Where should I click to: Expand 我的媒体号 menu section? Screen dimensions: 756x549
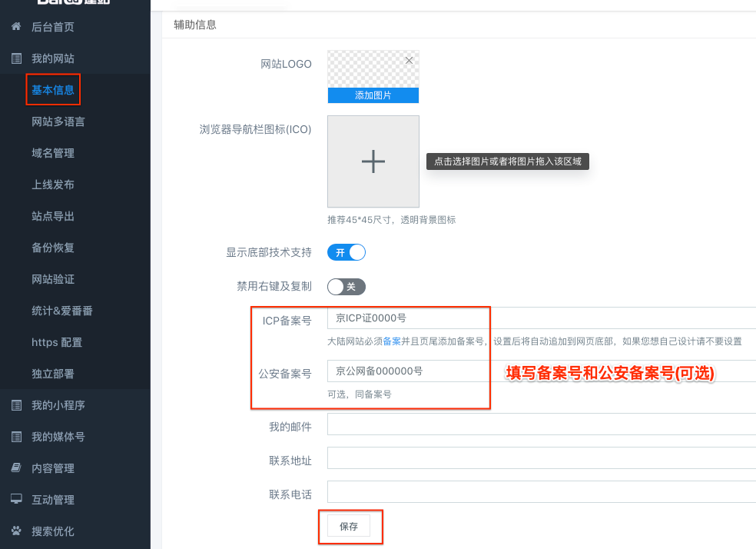click(x=58, y=437)
